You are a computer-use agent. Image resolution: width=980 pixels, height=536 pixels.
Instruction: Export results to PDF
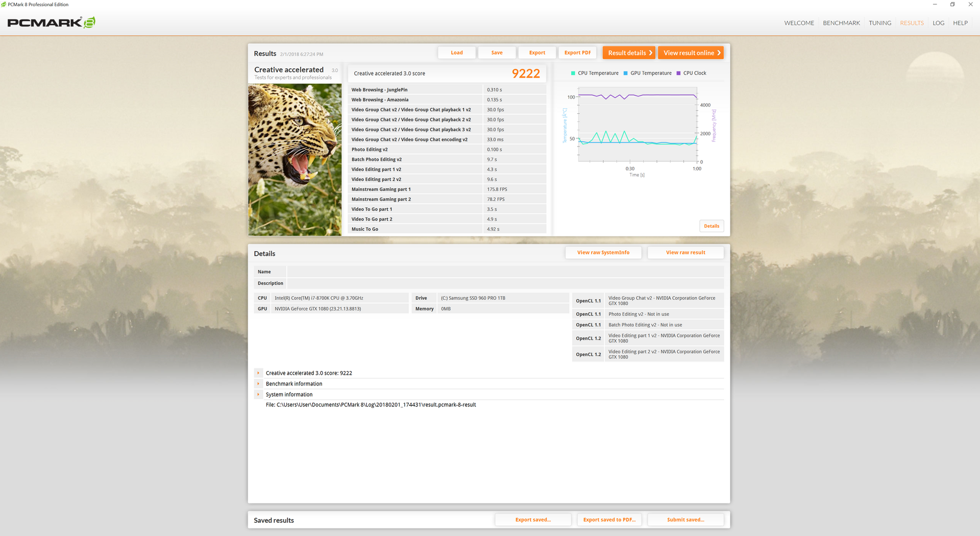pyautogui.click(x=577, y=53)
